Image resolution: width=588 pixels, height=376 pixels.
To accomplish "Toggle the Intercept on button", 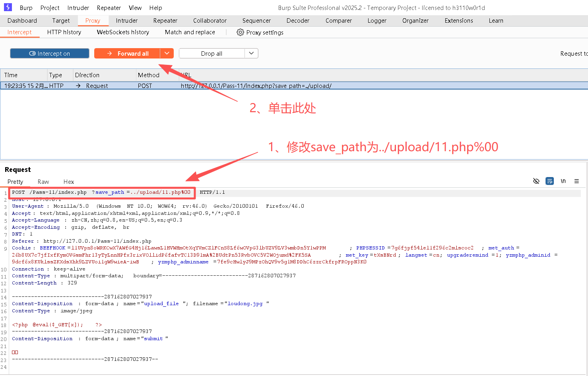I will pos(50,53).
